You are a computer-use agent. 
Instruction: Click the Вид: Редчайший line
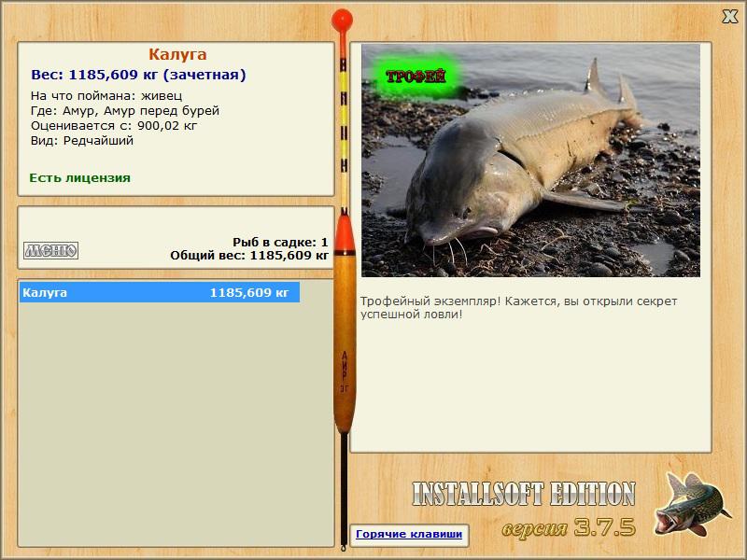tap(82, 141)
